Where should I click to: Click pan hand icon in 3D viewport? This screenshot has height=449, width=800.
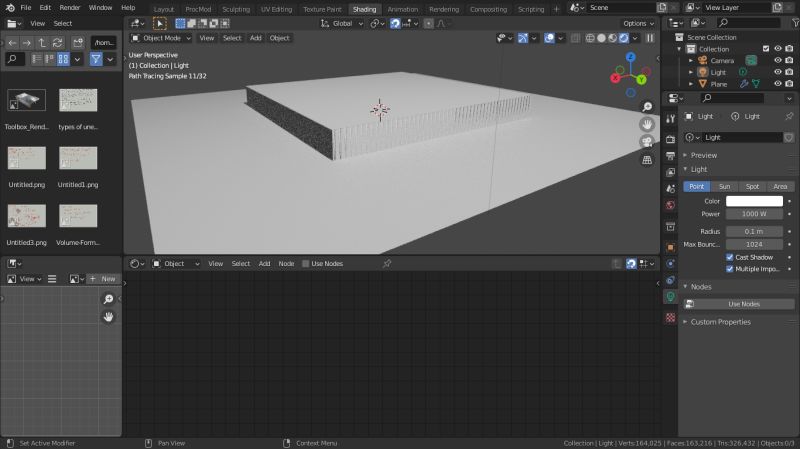[x=647, y=124]
